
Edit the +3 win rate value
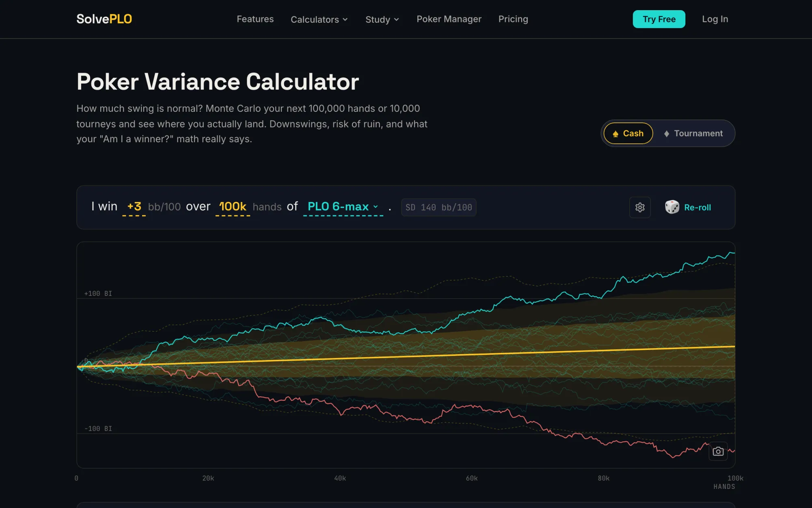pyautogui.click(x=134, y=207)
